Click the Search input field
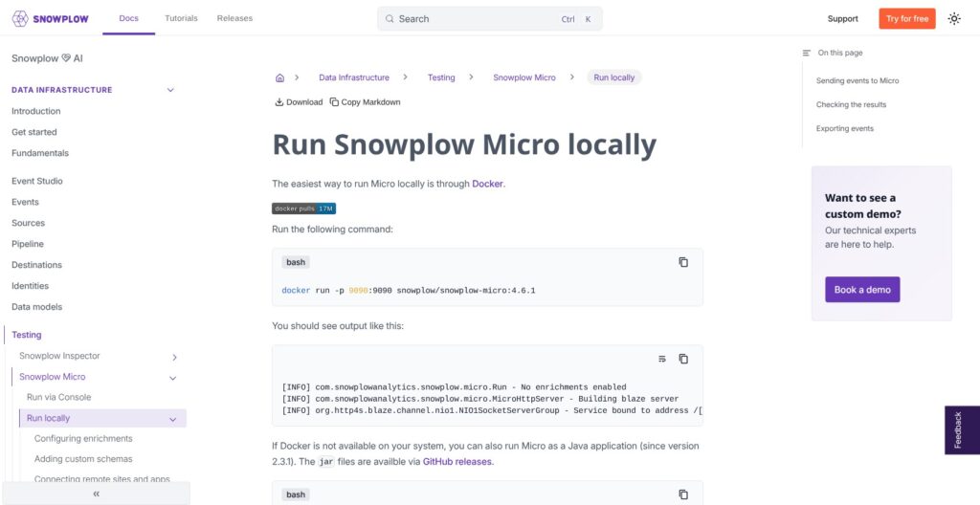 (489, 19)
